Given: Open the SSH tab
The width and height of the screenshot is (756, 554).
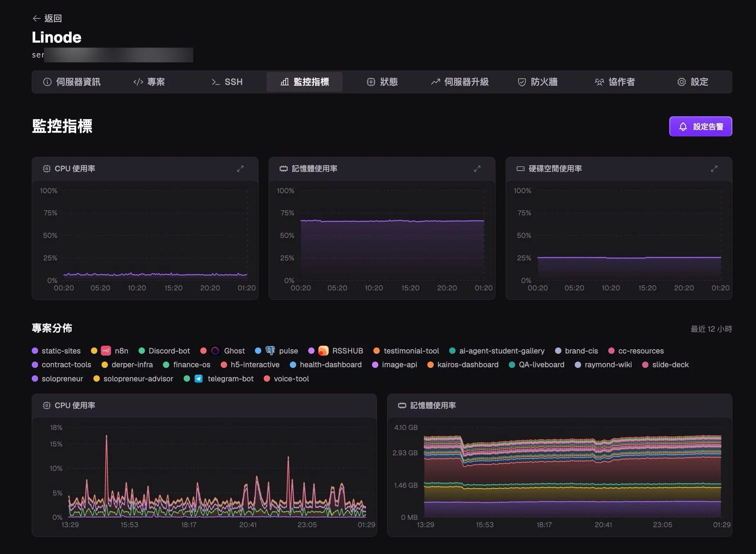Looking at the screenshot, I should point(227,82).
